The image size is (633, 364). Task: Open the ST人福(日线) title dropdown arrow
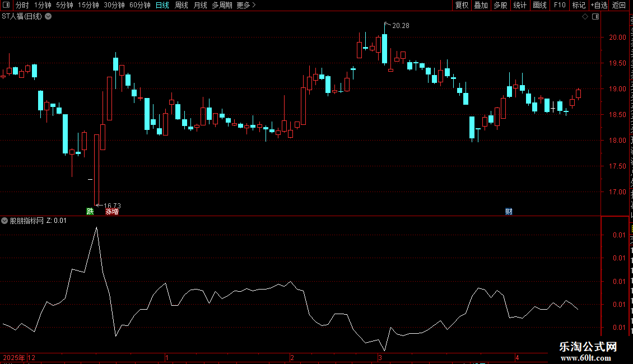coord(48,17)
